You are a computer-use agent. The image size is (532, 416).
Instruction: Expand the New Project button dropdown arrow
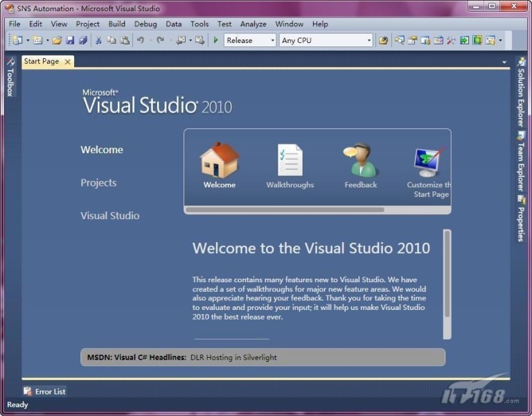point(28,40)
